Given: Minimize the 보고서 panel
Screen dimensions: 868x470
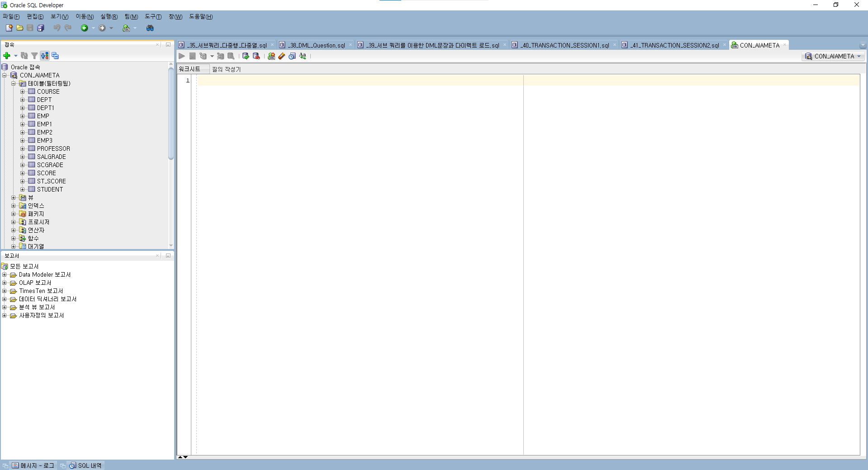Looking at the screenshot, I should click(168, 255).
